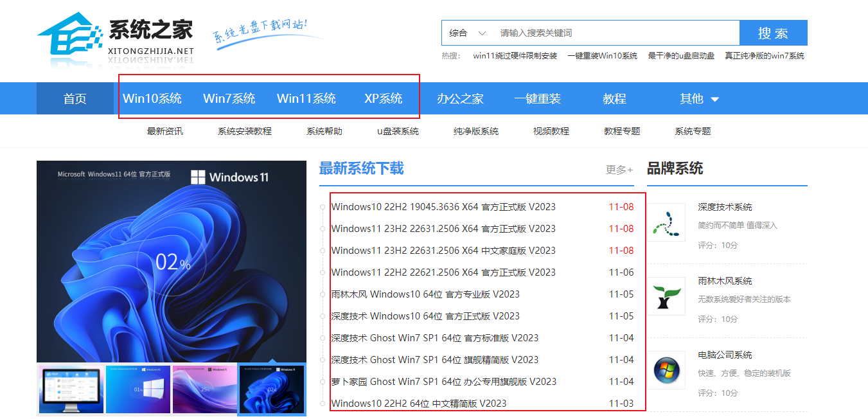Open hot search 最干净的u盘启动盘

click(681, 56)
